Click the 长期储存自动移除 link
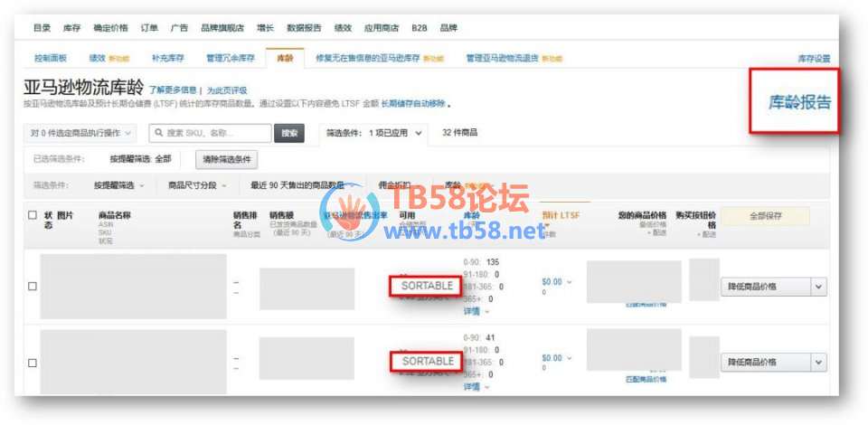Screen dimensions: 868x425 (413, 103)
